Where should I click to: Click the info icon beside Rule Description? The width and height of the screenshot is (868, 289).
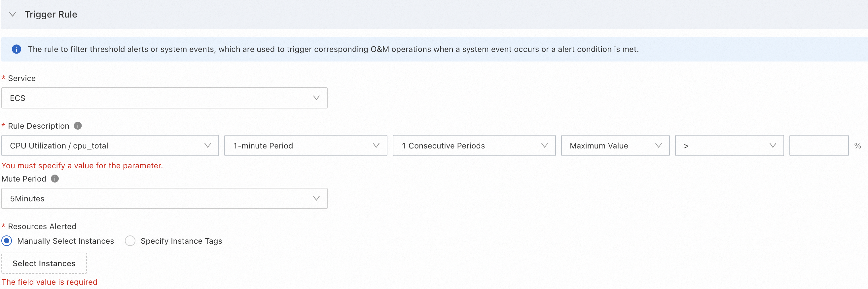78,126
